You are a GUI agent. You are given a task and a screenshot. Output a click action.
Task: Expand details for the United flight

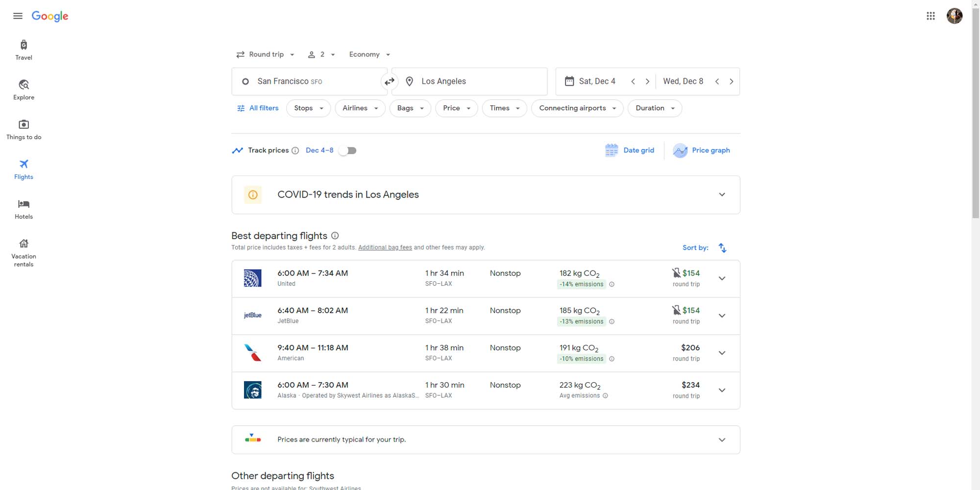[722, 278]
